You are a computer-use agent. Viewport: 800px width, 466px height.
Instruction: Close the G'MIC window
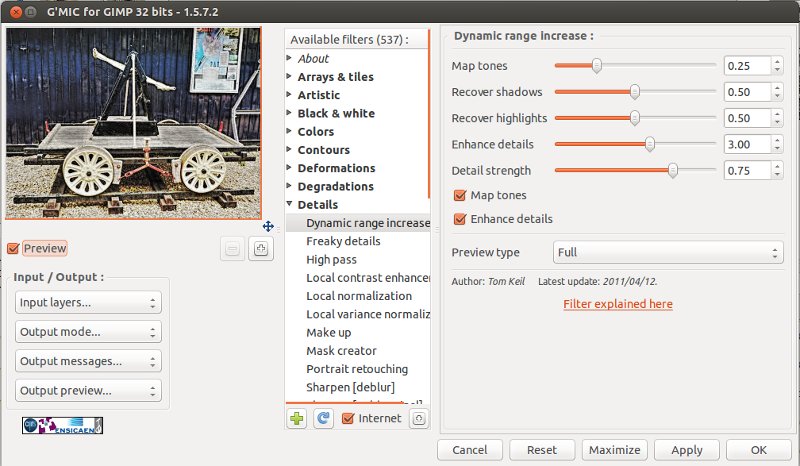[16, 11]
